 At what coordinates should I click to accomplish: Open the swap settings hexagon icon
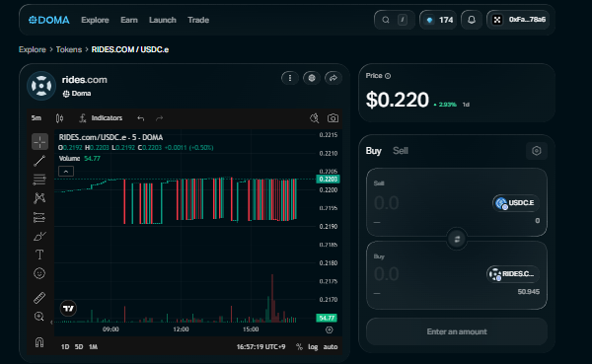tap(537, 151)
